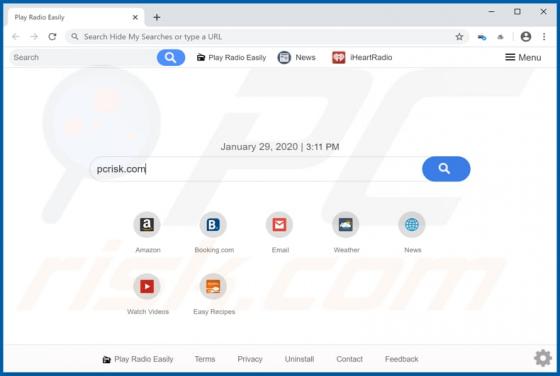Viewport: 560px width, 376px height.
Task: Open the browser profile avatar icon
Action: [x=526, y=37]
